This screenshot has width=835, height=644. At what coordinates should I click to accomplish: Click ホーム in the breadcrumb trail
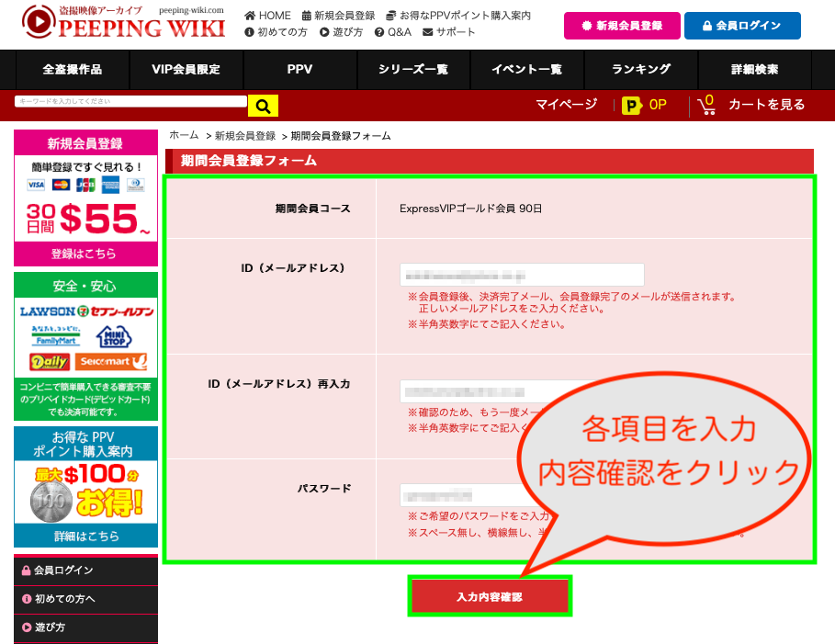184,136
